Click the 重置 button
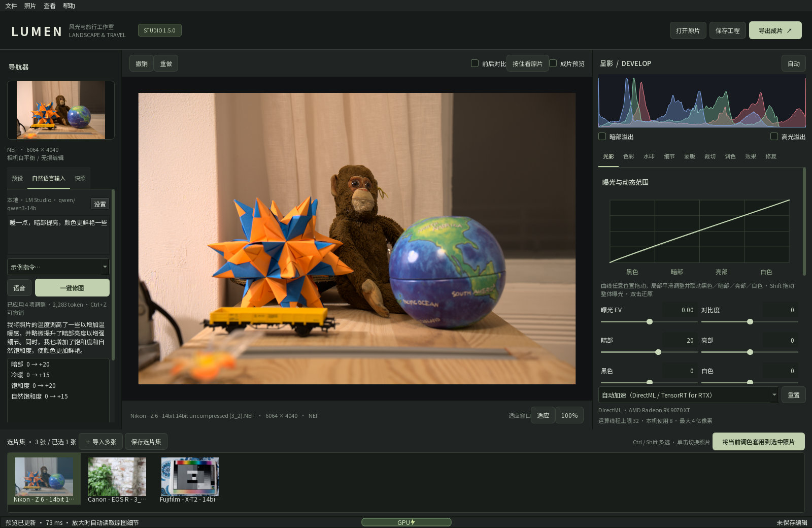The width and height of the screenshot is (812, 528). [x=793, y=395]
